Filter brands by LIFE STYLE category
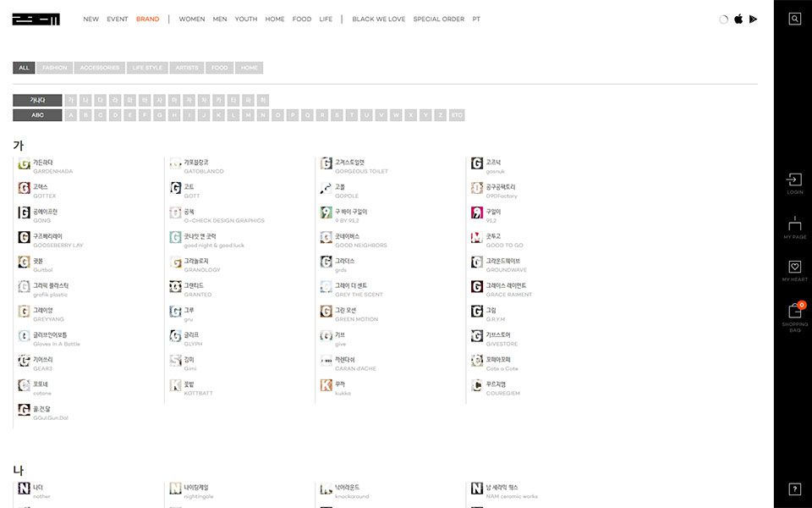Screen dimensions: 812x508 [x=147, y=68]
